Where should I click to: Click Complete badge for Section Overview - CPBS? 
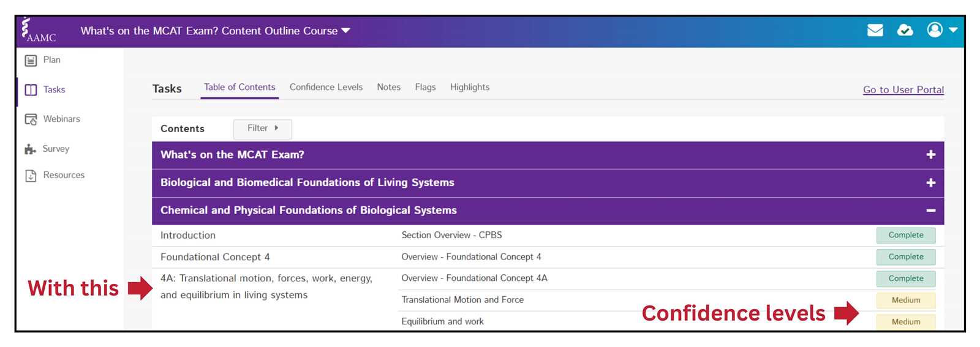pos(906,235)
